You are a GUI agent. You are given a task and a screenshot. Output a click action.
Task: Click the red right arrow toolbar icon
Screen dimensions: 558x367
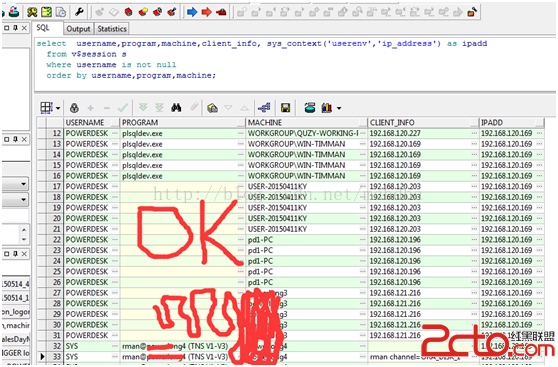pyautogui.click(x=206, y=12)
